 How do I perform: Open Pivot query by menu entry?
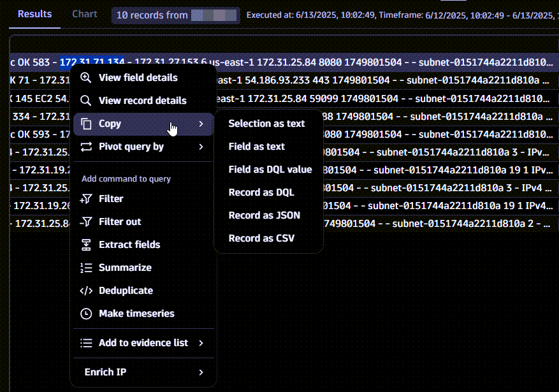(143, 147)
